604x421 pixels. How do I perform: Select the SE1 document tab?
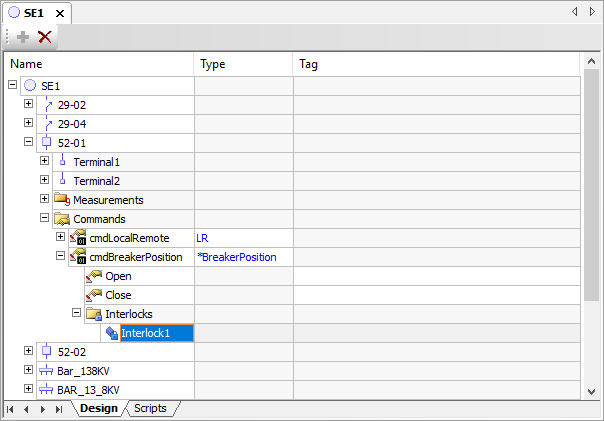click(34, 13)
